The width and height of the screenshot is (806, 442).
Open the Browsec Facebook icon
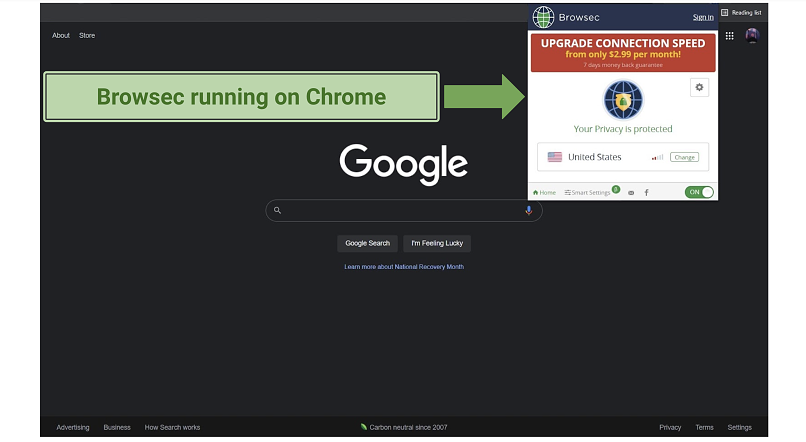[647, 192]
